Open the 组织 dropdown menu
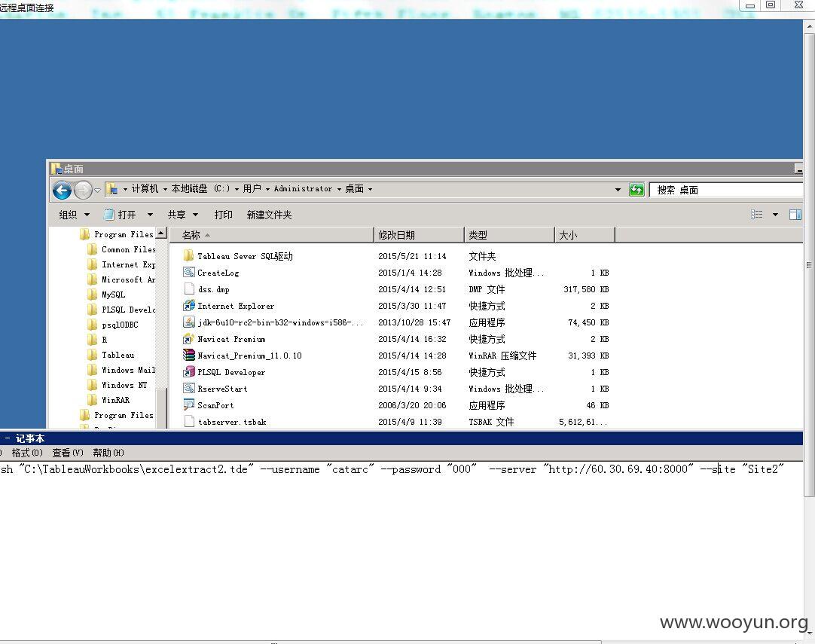Screen dimensions: 815x644 point(74,215)
